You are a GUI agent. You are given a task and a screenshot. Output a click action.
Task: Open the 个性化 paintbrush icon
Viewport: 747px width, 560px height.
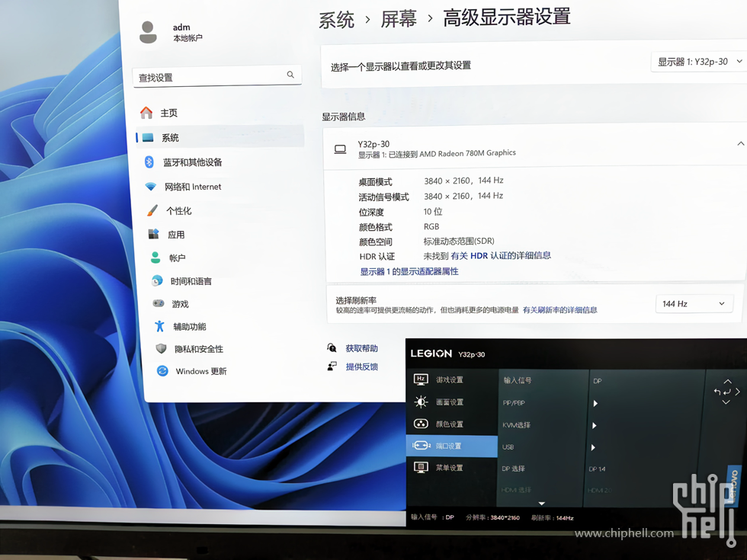(152, 210)
